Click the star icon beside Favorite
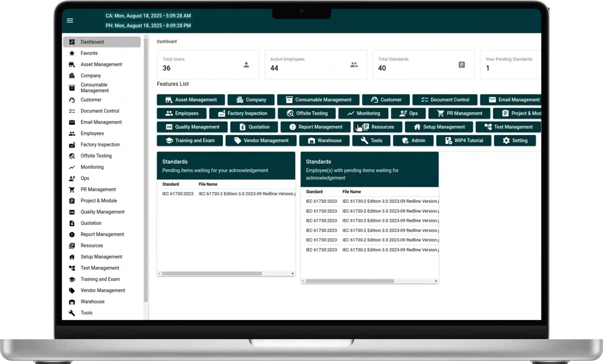The width and height of the screenshot is (603, 364). [72, 53]
